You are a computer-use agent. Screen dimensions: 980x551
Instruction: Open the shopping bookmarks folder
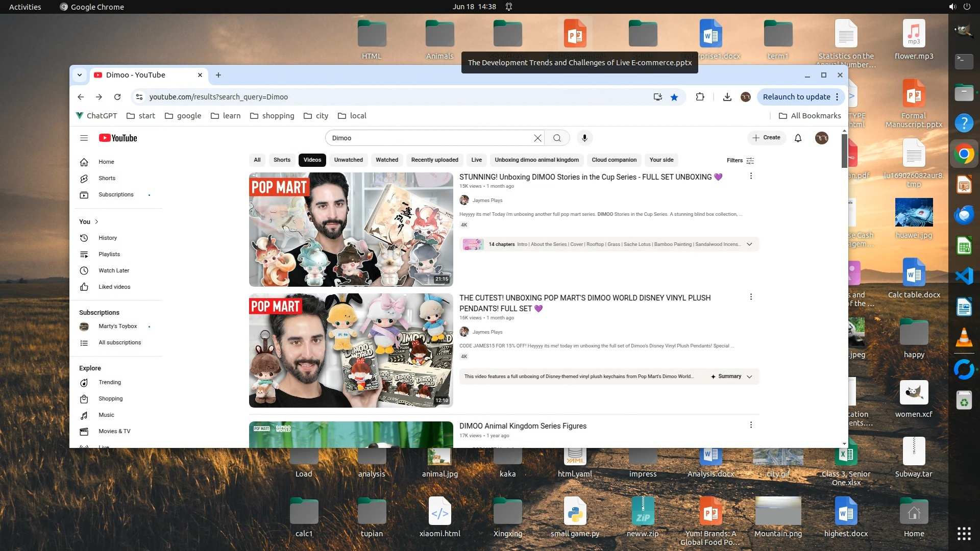[x=272, y=116]
